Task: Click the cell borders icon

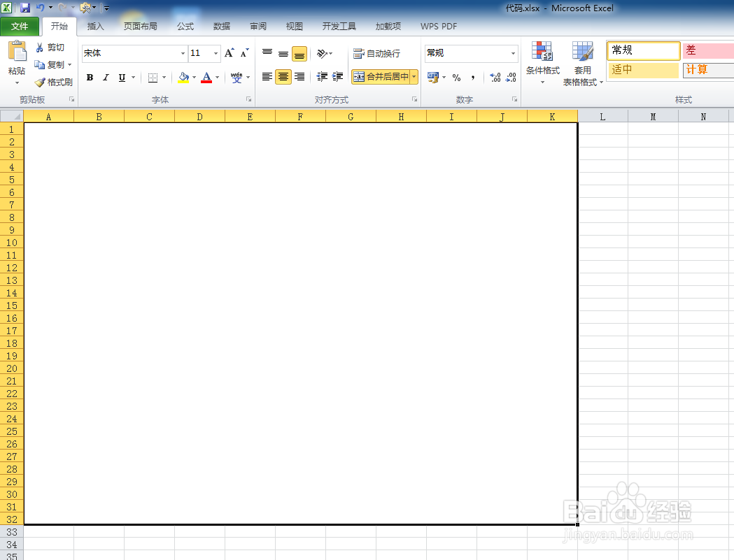Action: 153,78
